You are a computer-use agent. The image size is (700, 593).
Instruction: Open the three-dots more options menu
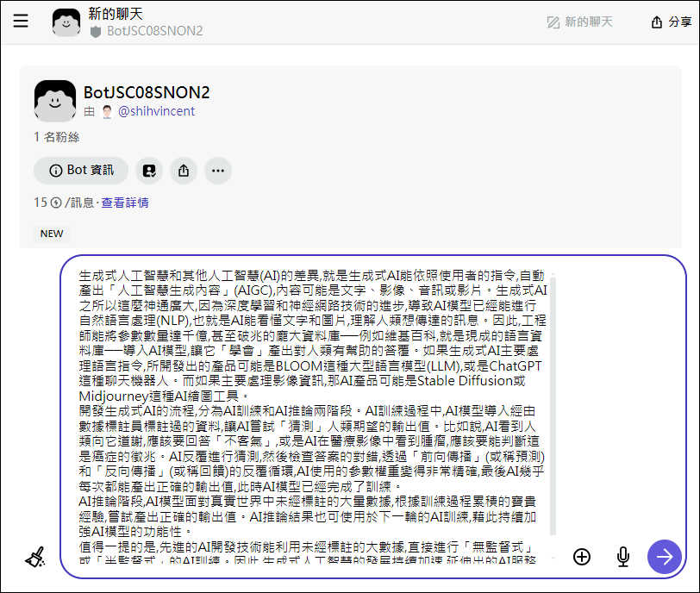(x=218, y=171)
